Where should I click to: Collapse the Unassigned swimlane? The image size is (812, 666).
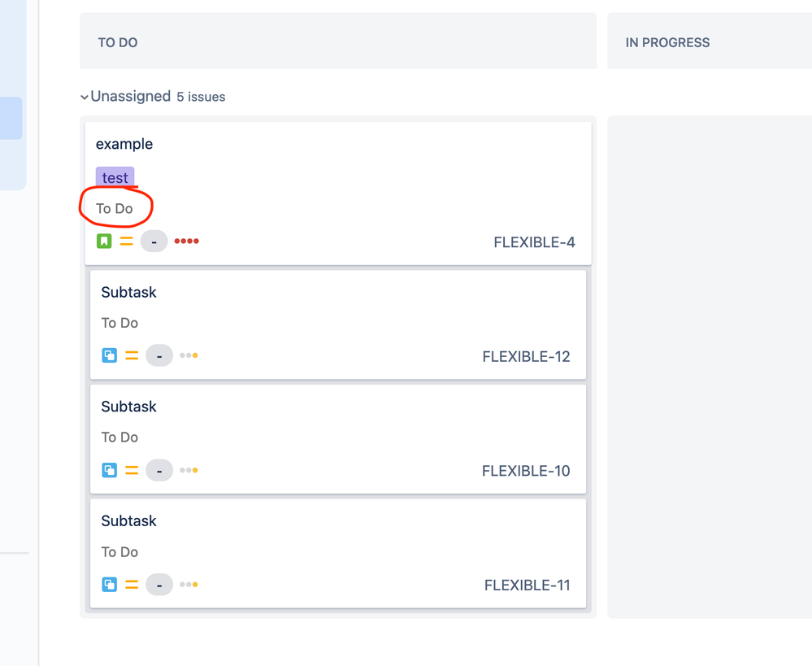(85, 96)
